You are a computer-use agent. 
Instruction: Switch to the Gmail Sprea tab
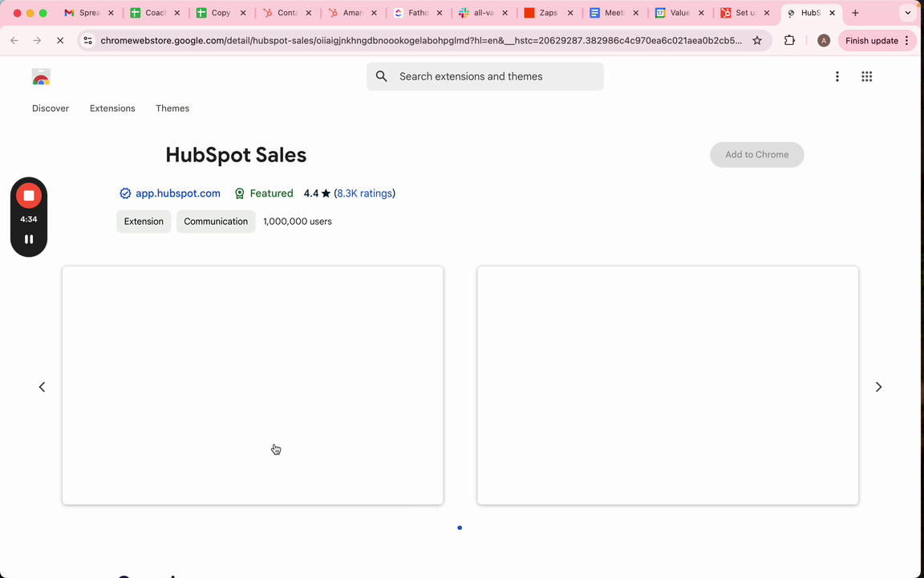tap(88, 13)
